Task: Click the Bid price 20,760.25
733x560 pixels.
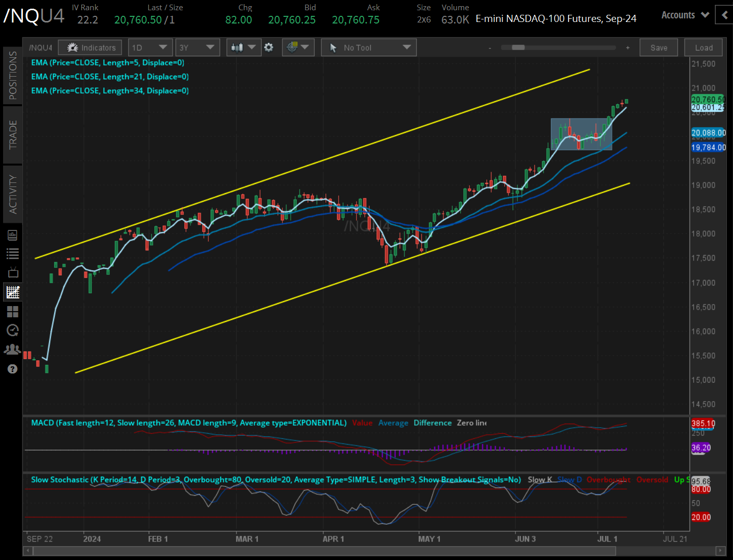Action: point(292,20)
